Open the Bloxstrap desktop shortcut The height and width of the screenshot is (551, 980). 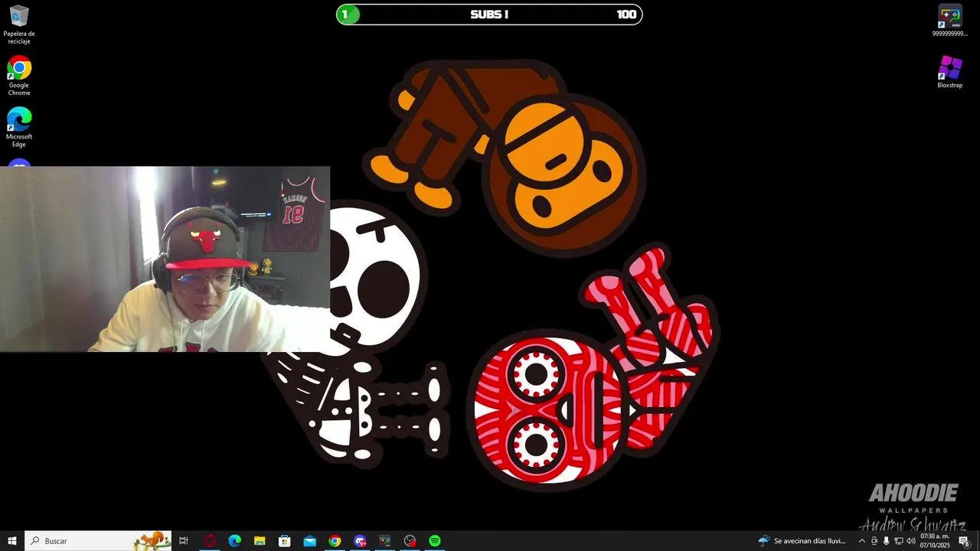(950, 72)
